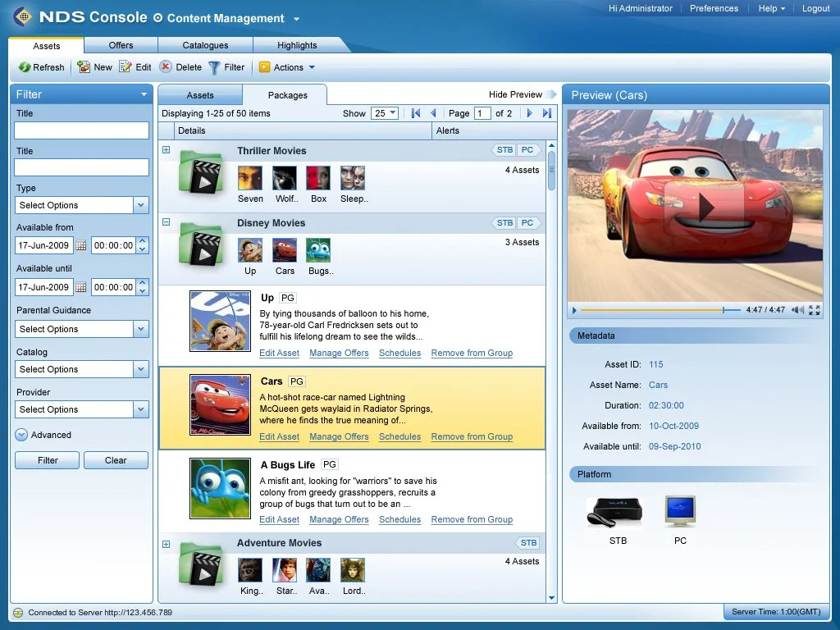Go to last page of results
Image resolution: width=840 pixels, height=630 pixels.
547,113
